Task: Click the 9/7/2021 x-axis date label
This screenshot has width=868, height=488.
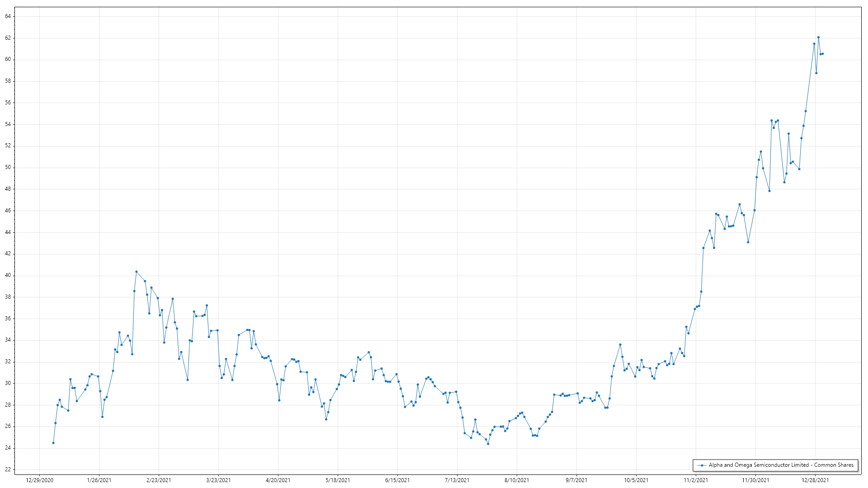Action: point(576,480)
